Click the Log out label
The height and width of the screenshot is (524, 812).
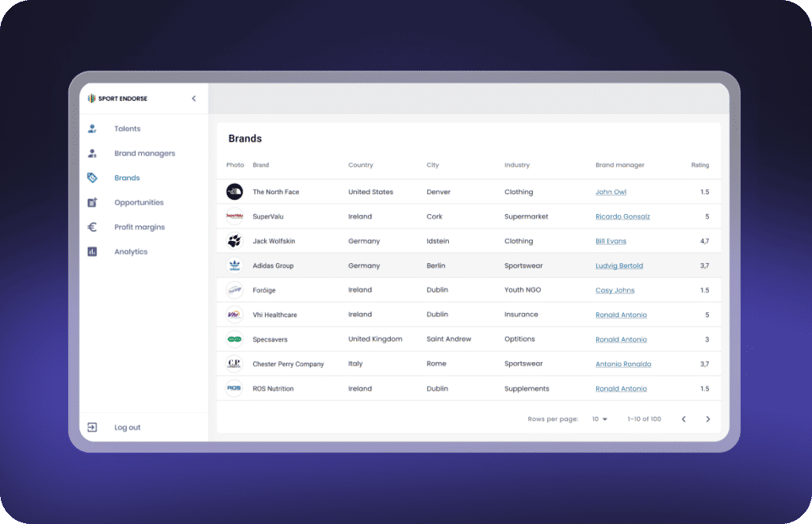point(128,427)
